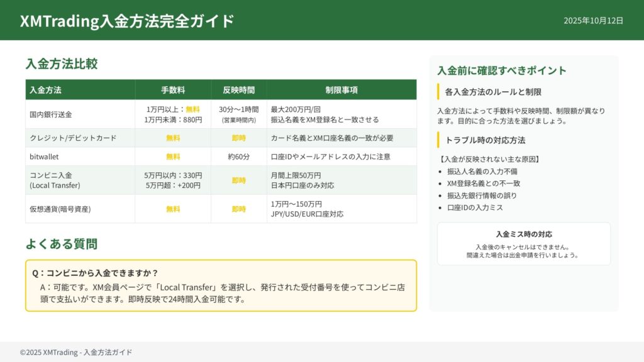Click the よくある質問 section heading

(62, 244)
